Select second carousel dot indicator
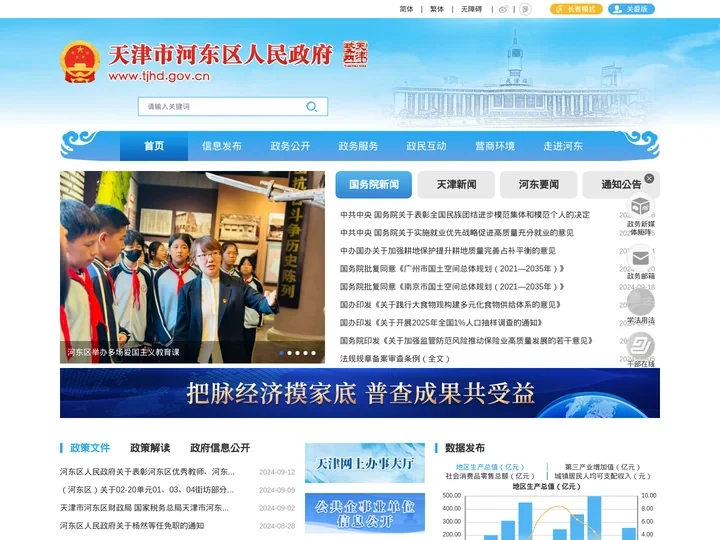720x540 pixels. (289, 353)
